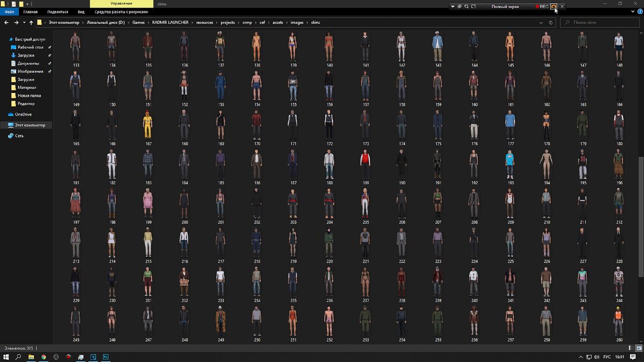Switch to details view in status bar
This screenshot has width=644, height=362.
point(632,348)
